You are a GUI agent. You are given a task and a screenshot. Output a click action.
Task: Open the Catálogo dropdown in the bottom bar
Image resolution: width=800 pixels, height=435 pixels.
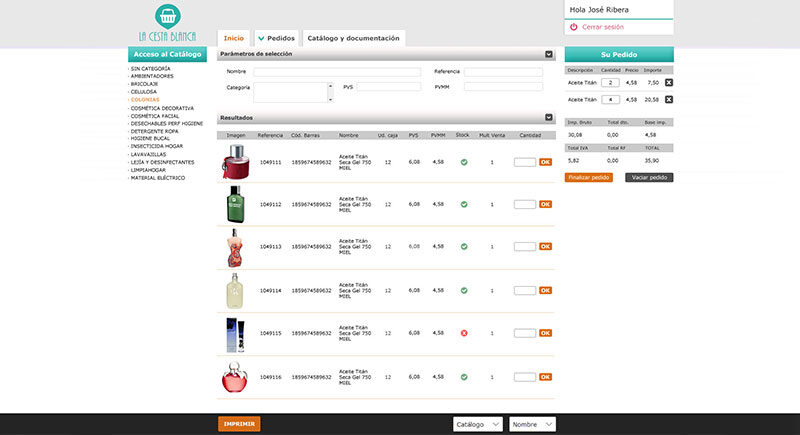(478, 424)
